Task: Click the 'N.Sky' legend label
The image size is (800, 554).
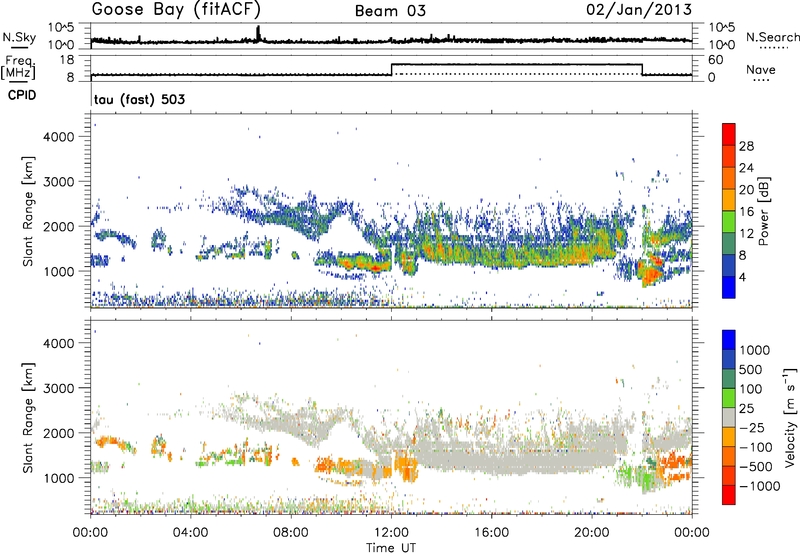Action: (19, 37)
